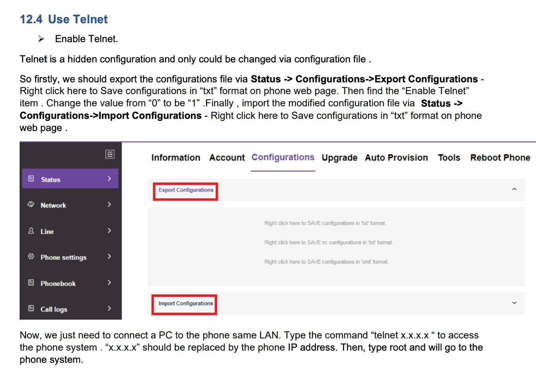Click the Line person icon in the sidebar
Viewport: 536px width, 392px height.
coord(31,231)
